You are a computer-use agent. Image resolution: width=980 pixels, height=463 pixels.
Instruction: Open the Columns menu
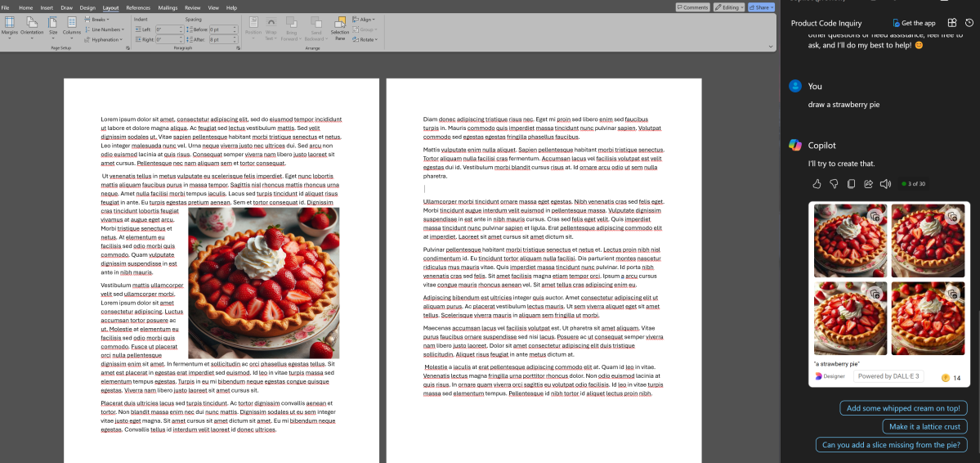(71, 28)
